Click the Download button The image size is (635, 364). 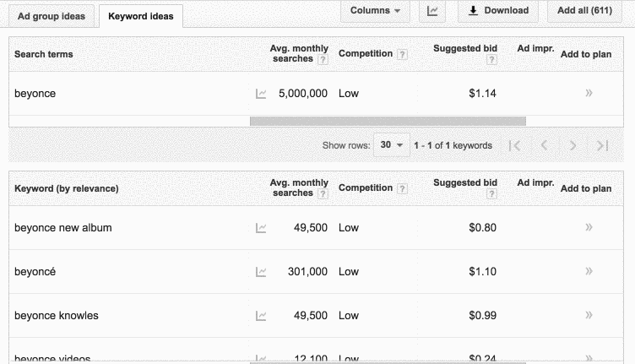497,10
